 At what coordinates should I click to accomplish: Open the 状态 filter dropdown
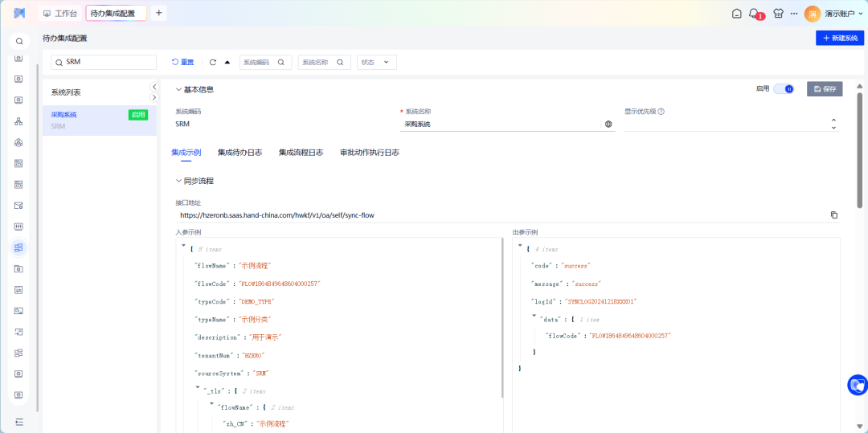(x=376, y=63)
